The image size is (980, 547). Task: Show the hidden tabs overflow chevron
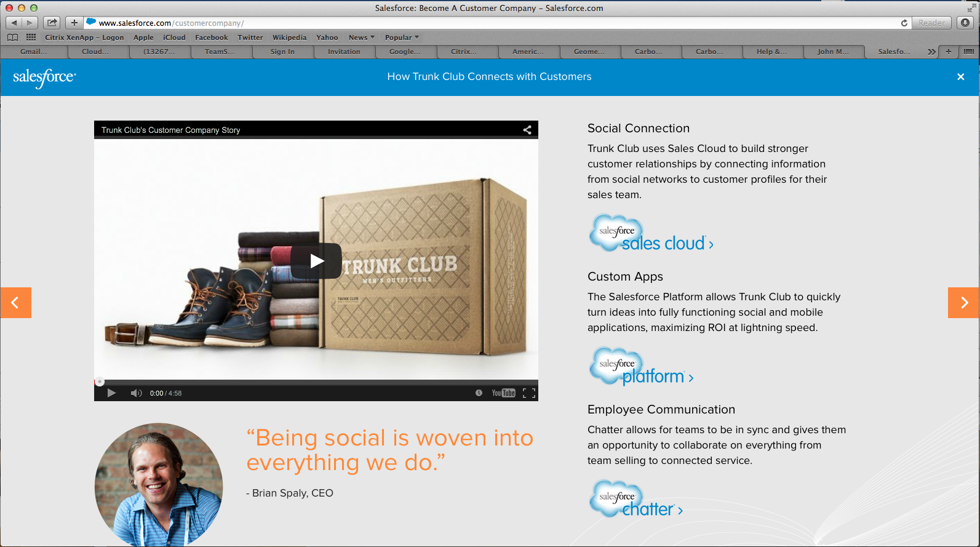[x=931, y=52]
